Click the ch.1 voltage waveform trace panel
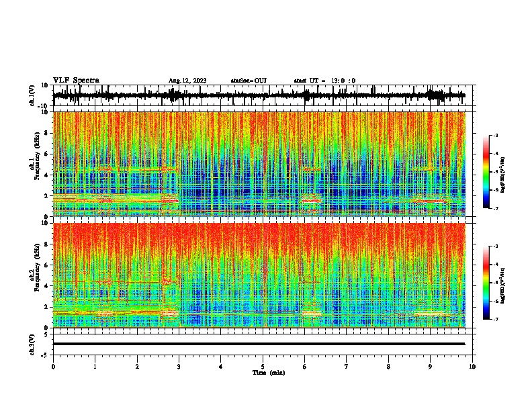Screen dimensions: 532x411 pos(263,95)
